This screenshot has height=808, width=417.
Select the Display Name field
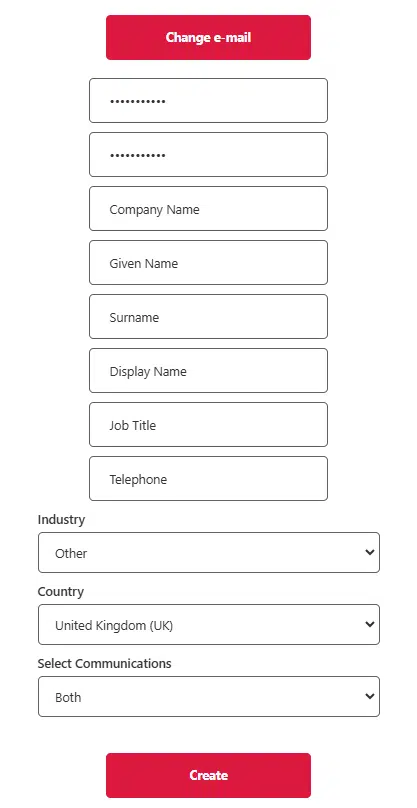[208, 371]
